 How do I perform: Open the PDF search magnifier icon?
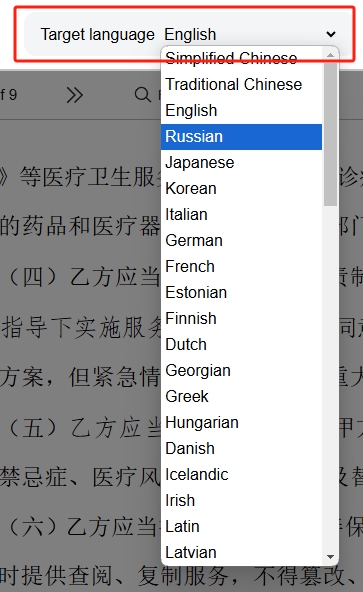point(142,95)
